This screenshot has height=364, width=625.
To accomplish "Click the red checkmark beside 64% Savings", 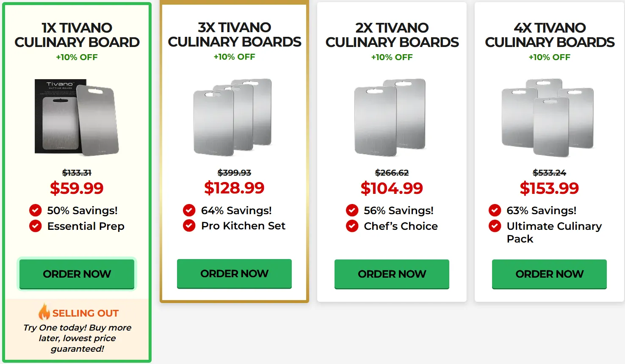I will pyautogui.click(x=189, y=210).
